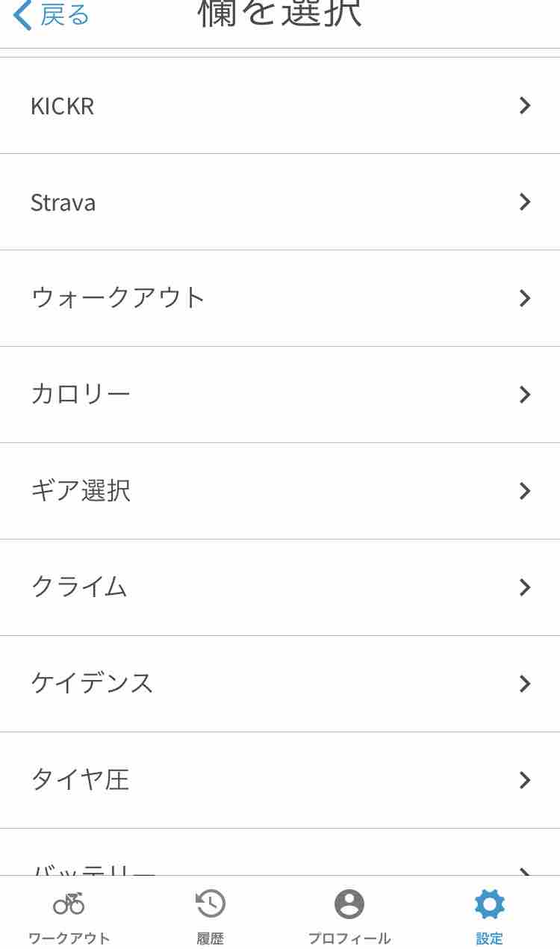The width and height of the screenshot is (560, 949).
Task: Click the chevron beside ウォークアウト
Action: tap(525, 298)
